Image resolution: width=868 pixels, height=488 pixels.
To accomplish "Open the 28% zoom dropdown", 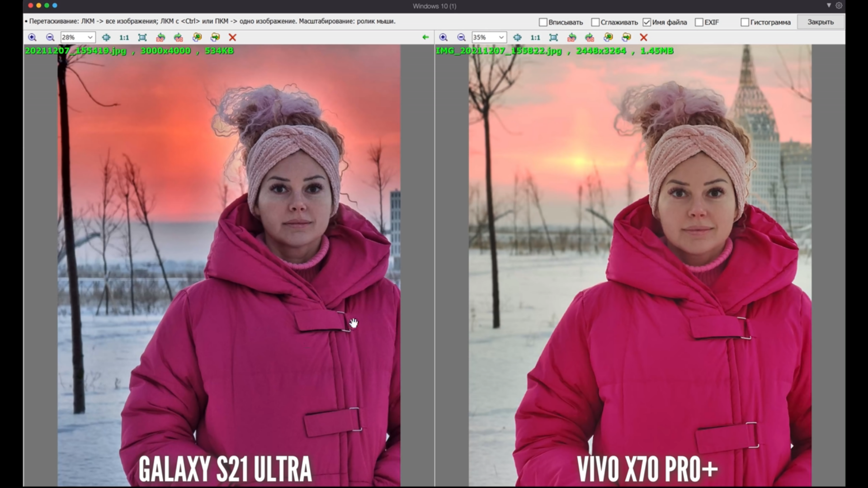I will tap(90, 38).
